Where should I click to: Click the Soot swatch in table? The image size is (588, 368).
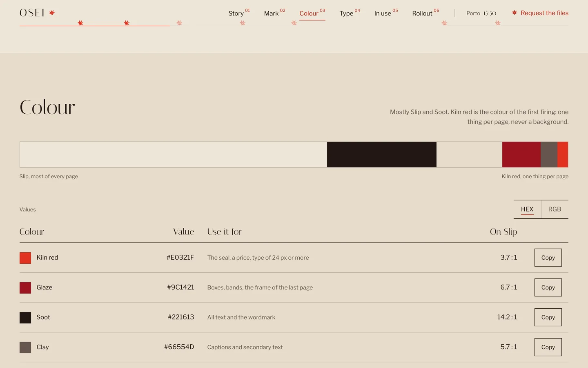click(x=25, y=318)
